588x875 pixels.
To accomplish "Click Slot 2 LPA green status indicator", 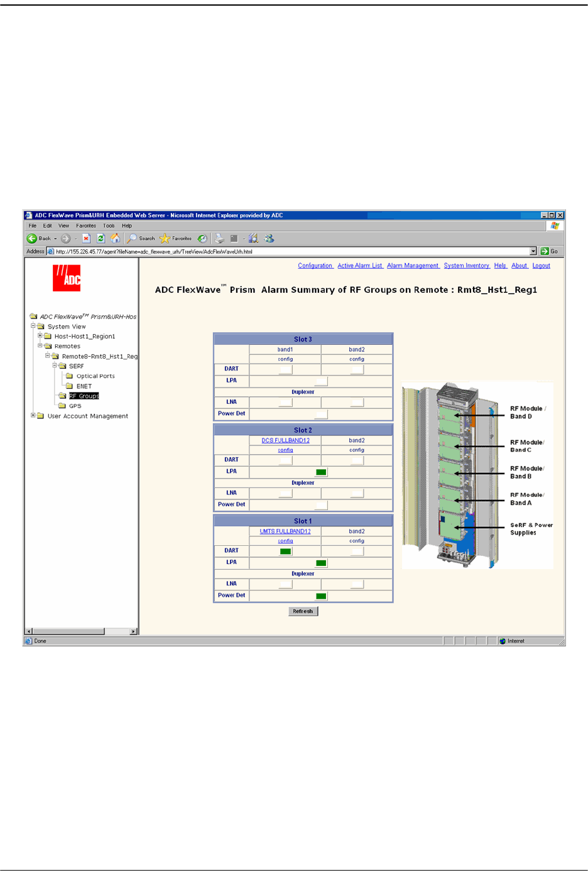I will 321,472.
